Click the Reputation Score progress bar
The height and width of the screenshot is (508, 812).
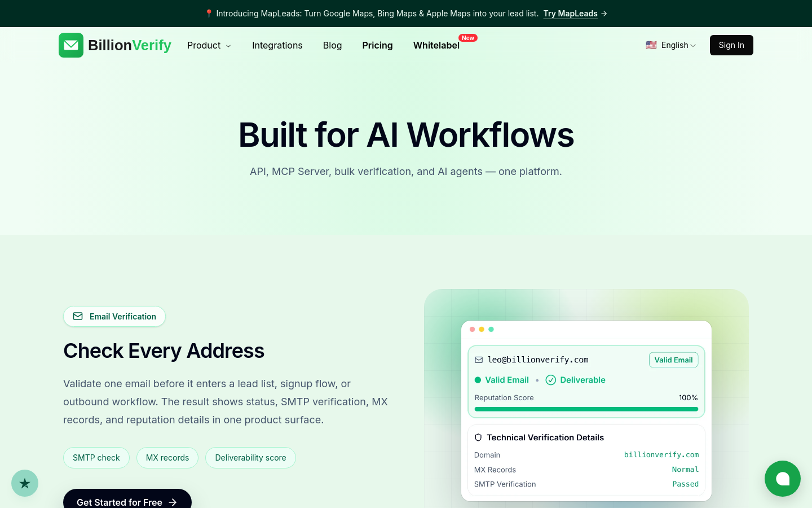(586, 409)
